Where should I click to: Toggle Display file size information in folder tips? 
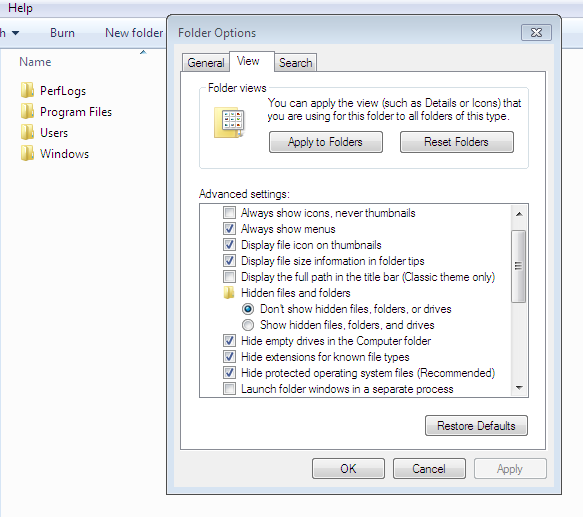point(229,261)
